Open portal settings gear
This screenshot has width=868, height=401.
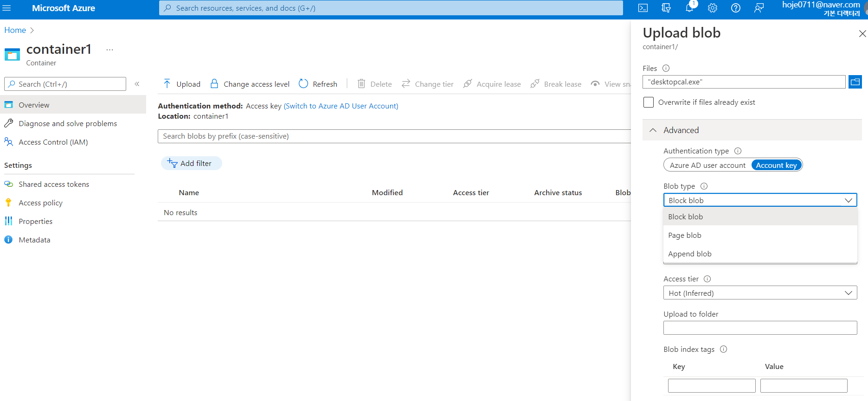pyautogui.click(x=713, y=8)
